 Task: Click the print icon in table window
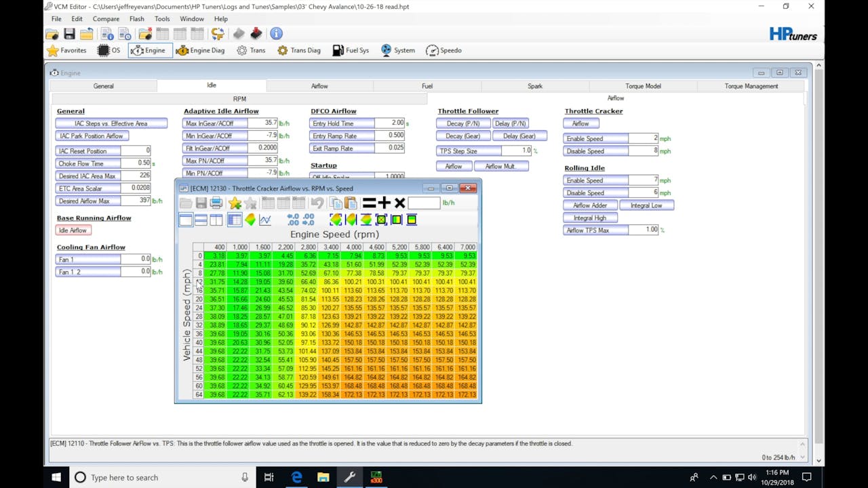[x=216, y=203]
